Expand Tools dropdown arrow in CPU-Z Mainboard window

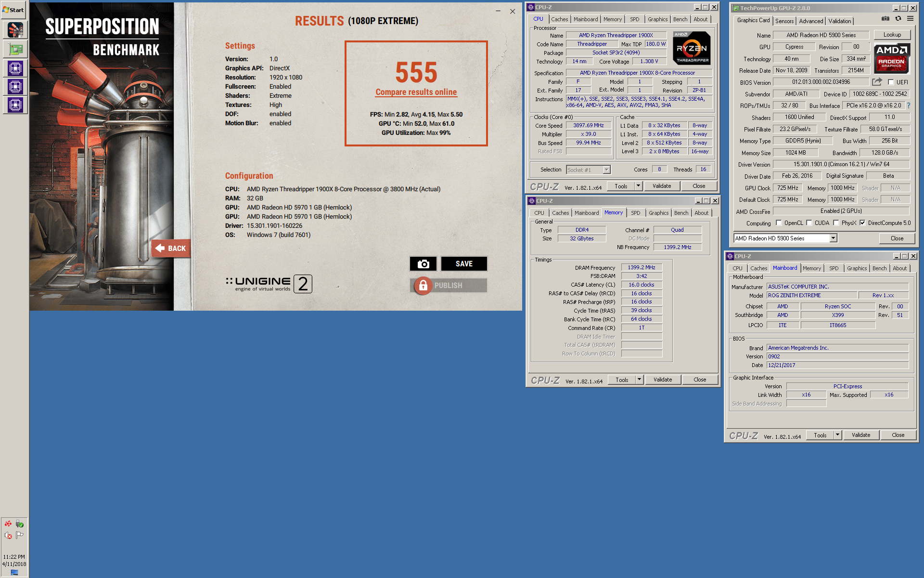point(837,435)
